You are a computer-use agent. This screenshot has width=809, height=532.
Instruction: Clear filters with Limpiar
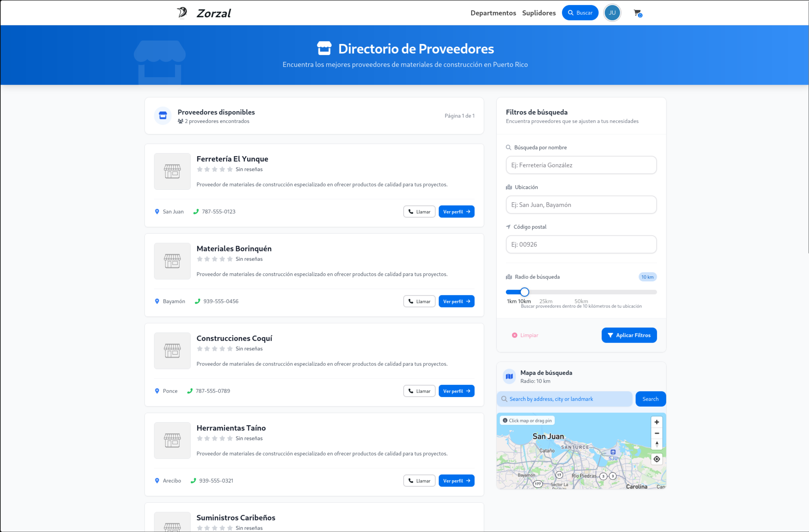525,335
